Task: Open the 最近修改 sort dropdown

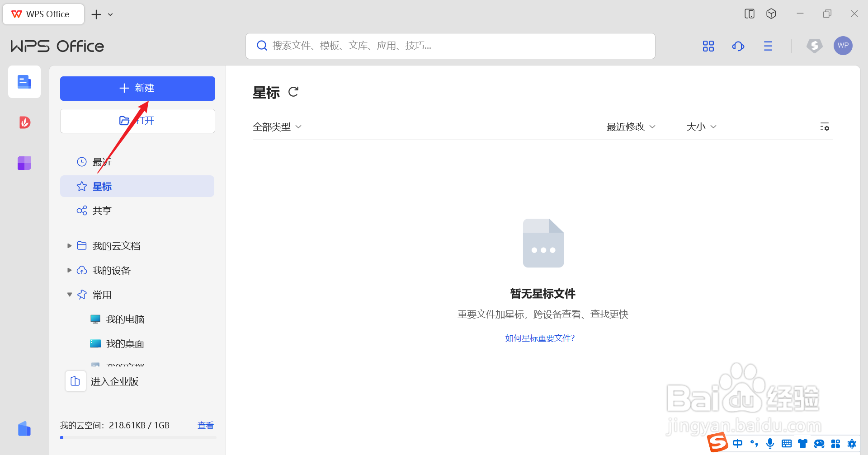Action: point(631,127)
